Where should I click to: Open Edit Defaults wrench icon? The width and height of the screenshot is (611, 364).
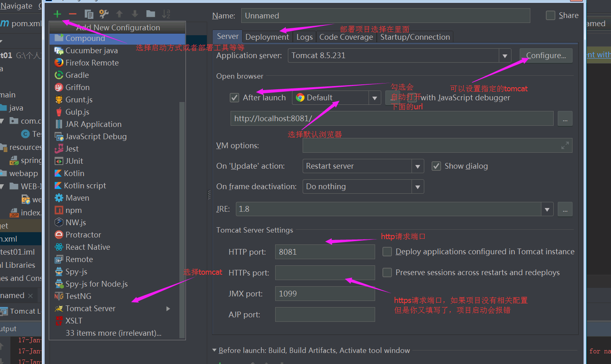click(104, 14)
